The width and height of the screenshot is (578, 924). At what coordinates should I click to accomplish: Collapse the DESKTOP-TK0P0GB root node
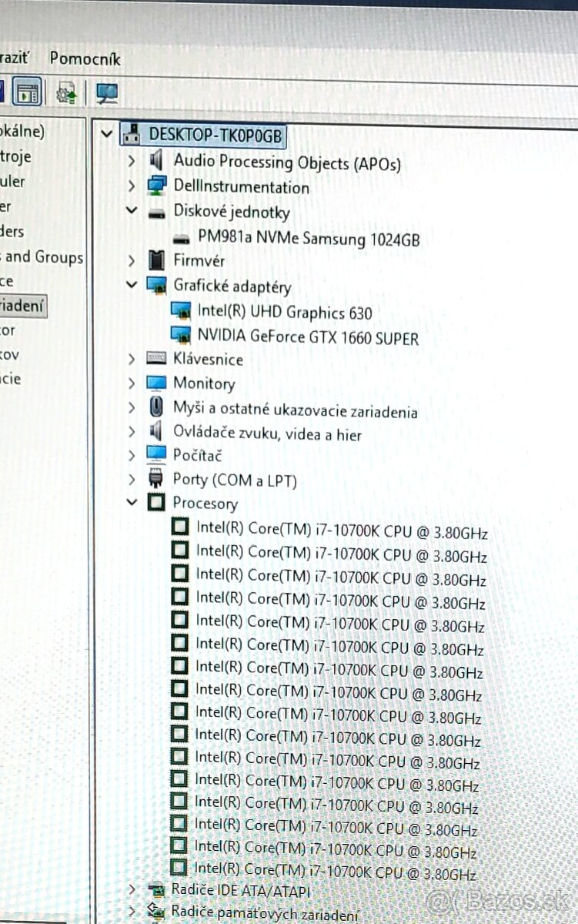[107, 134]
